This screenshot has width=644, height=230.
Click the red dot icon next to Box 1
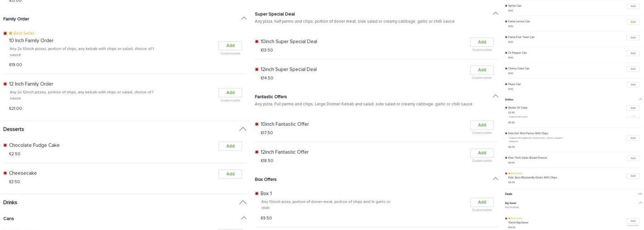tap(257, 194)
